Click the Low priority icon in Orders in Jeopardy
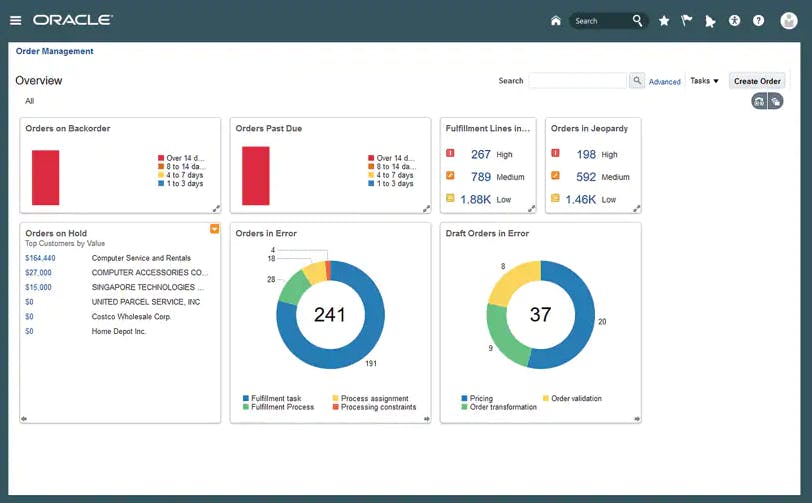812x503 pixels. pyautogui.click(x=555, y=198)
